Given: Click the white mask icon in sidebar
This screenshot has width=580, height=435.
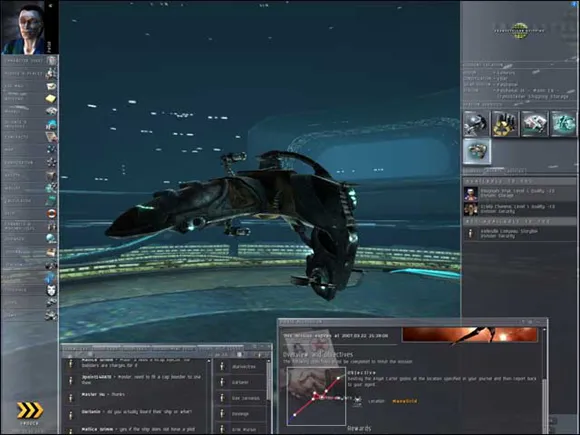Looking at the screenshot, I should point(51,290).
